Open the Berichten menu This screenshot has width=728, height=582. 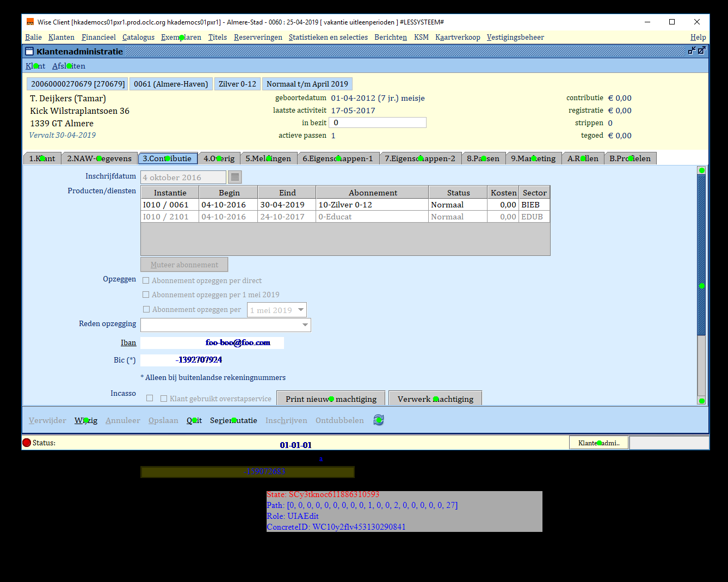coord(391,37)
